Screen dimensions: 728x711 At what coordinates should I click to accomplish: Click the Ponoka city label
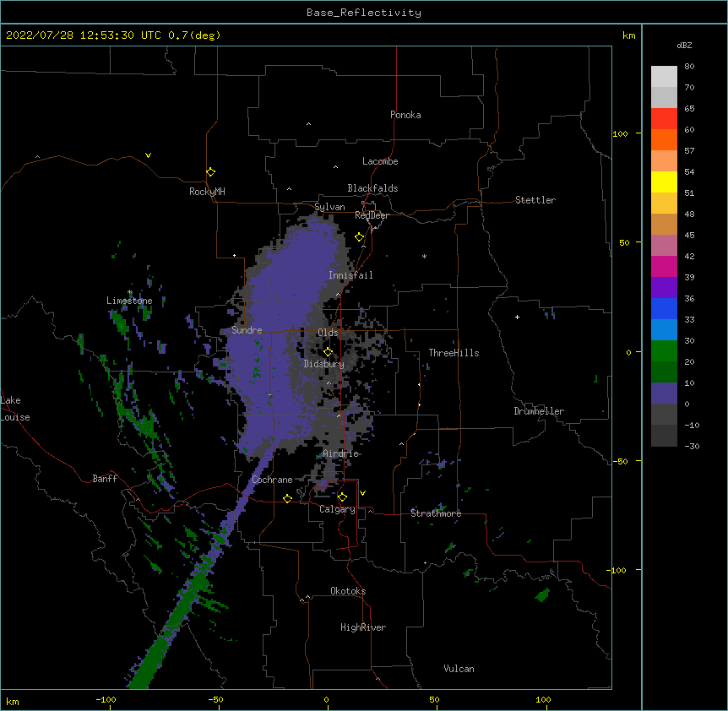(405, 115)
